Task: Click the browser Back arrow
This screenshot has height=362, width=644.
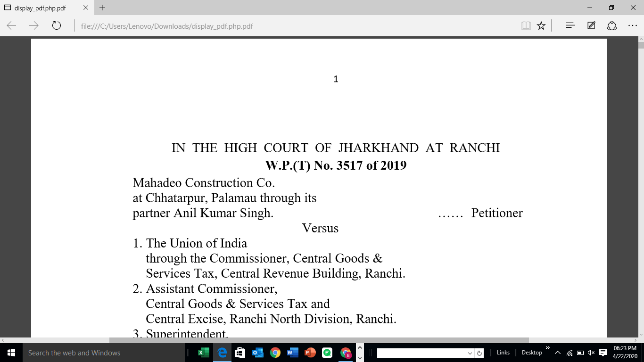Action: pos(11,26)
